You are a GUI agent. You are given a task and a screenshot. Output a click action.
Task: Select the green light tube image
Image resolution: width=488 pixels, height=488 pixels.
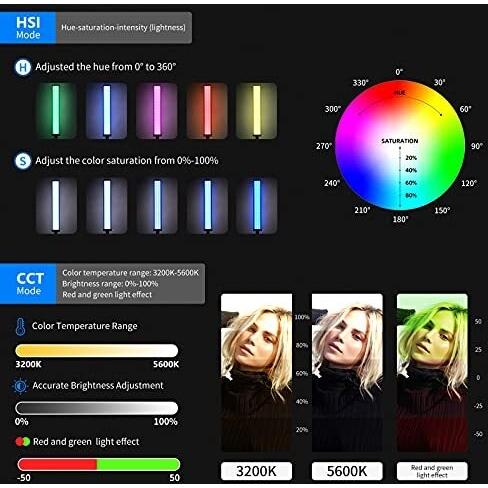(x=56, y=111)
